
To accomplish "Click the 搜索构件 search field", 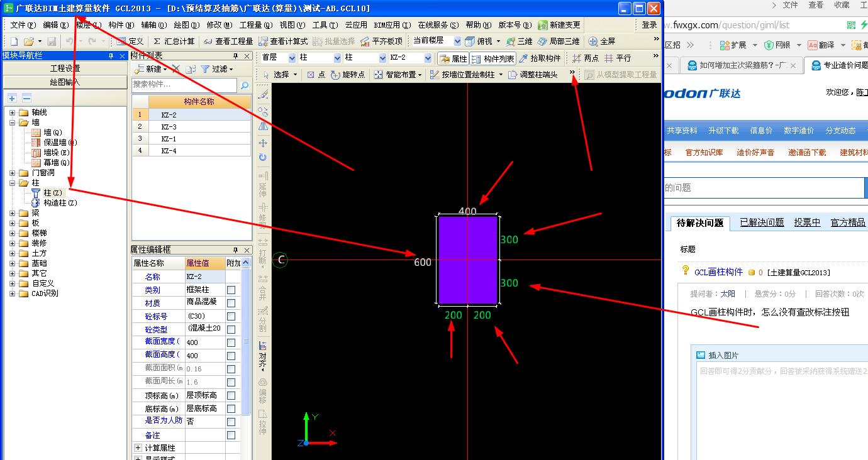I will tap(184, 85).
